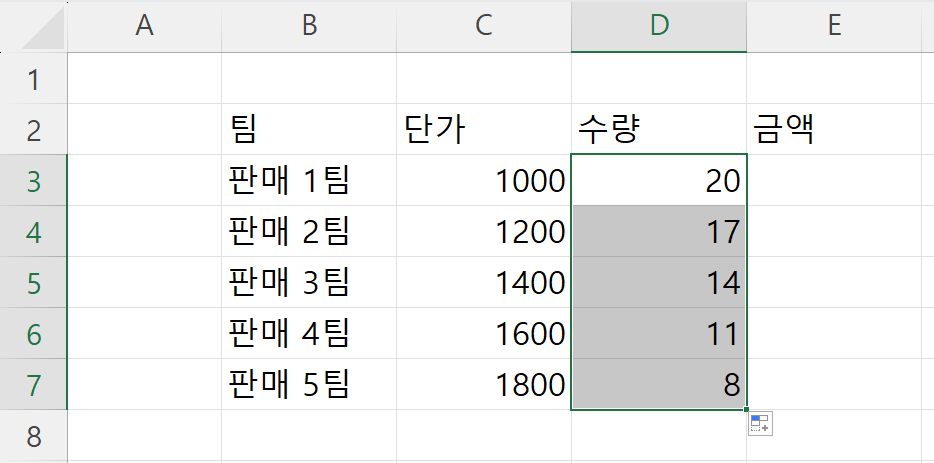The image size is (934, 463).
Task: Click the cell with value 1000
Action: pyautogui.click(x=484, y=181)
